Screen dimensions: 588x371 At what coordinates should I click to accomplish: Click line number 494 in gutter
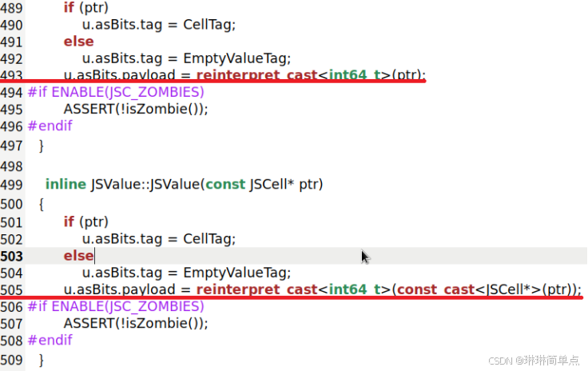(x=12, y=92)
